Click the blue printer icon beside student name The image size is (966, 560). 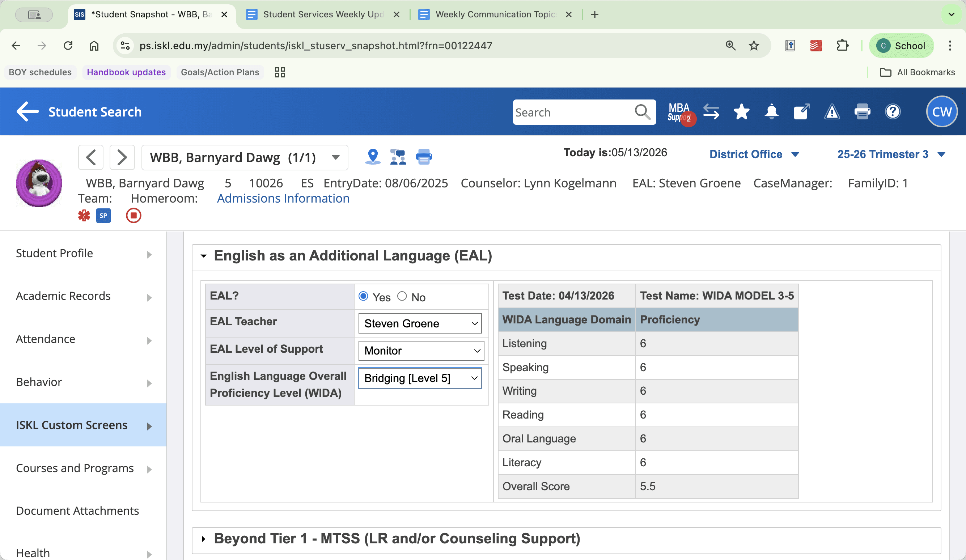coord(424,157)
